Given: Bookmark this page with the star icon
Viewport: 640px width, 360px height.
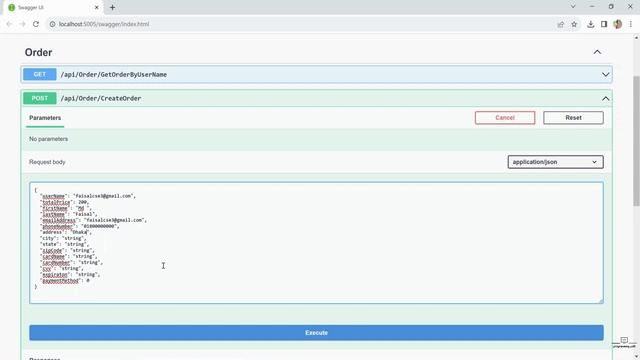Looking at the screenshot, I should tap(574, 24).
